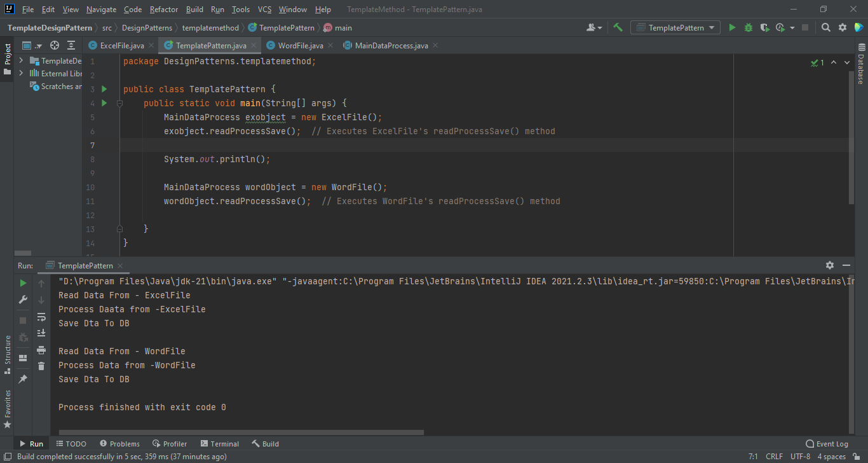
Task: Toggle scroll to end of console output
Action: point(41,333)
